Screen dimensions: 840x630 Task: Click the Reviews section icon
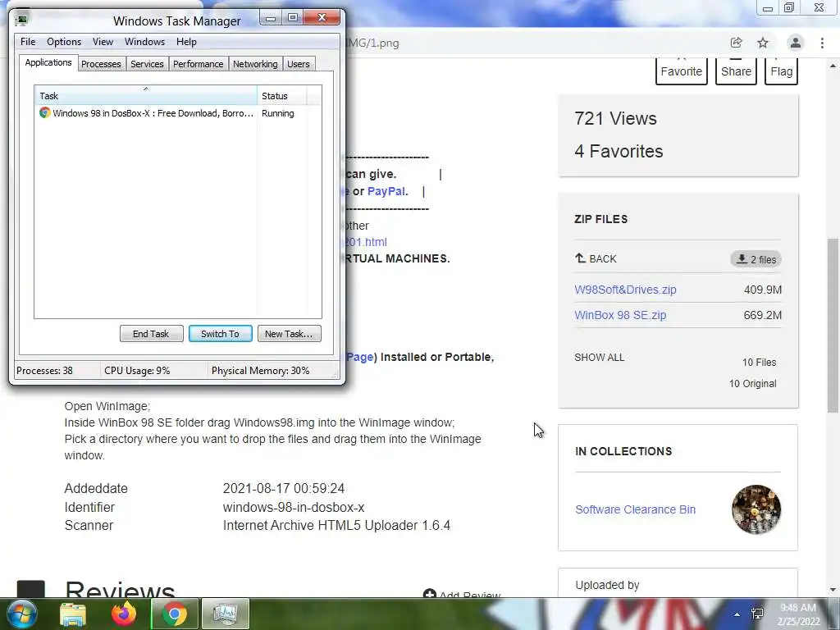point(30,589)
